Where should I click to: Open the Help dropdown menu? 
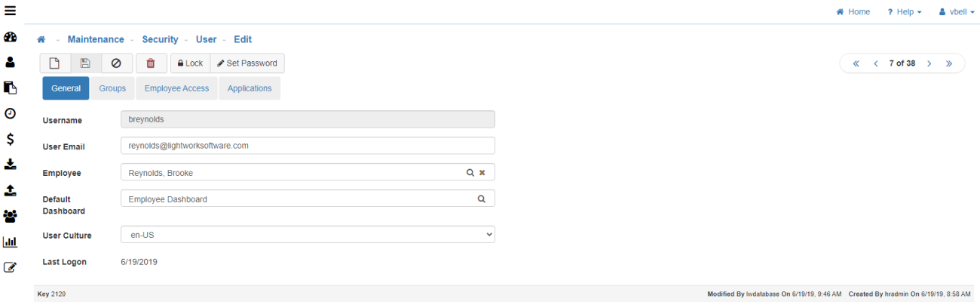click(x=904, y=12)
